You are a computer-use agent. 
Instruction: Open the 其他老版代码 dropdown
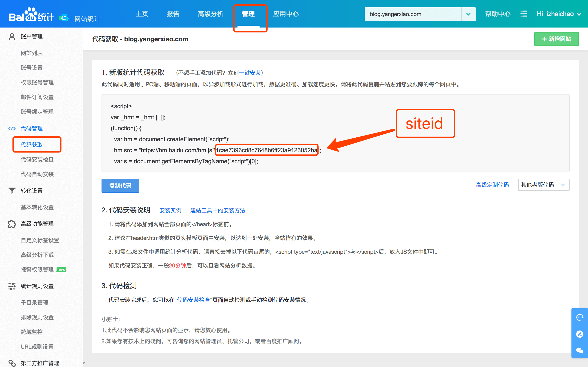tap(543, 185)
